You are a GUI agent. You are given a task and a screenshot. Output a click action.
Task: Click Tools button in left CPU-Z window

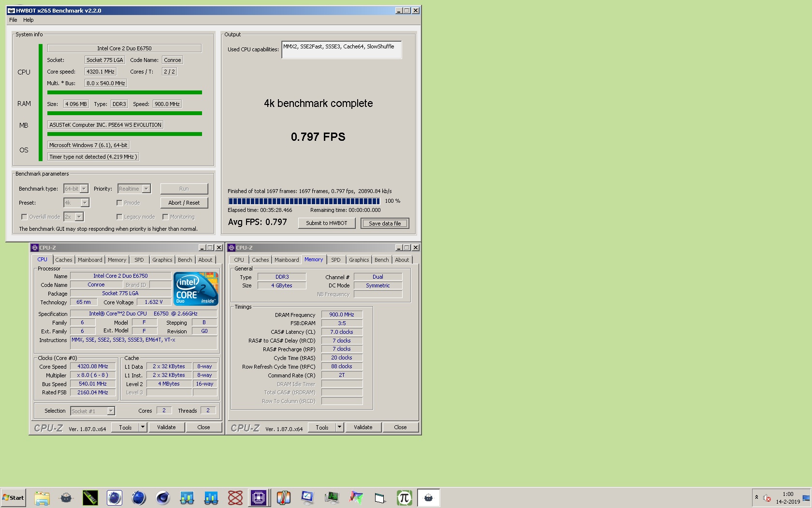click(x=125, y=427)
